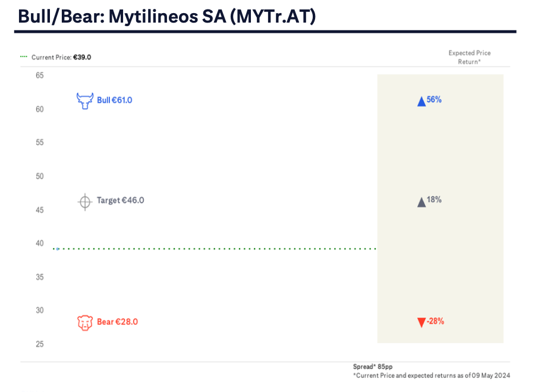Click the red bear head icon

tap(85, 322)
